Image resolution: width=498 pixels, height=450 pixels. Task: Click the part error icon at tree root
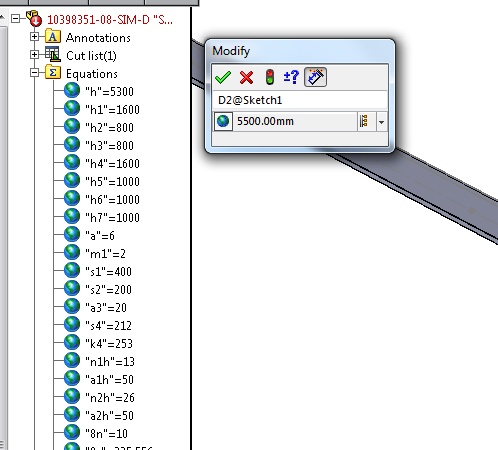coord(34,19)
